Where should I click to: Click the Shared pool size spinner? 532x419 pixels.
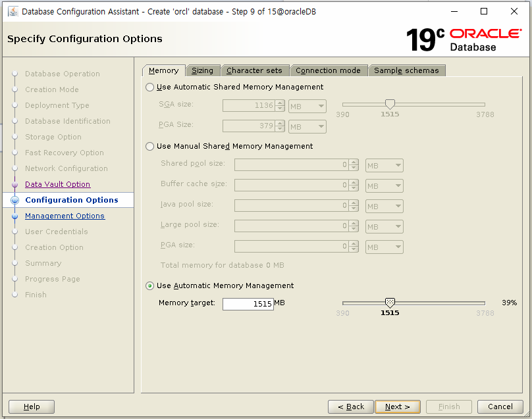(296, 165)
